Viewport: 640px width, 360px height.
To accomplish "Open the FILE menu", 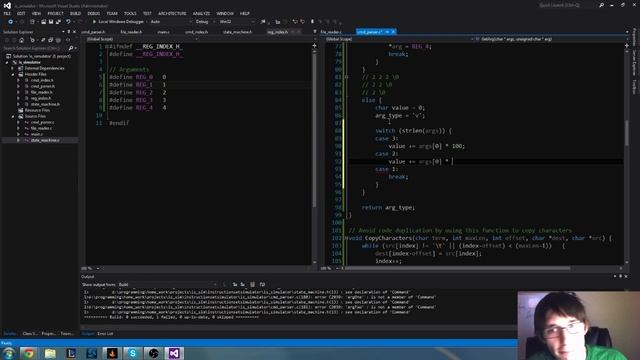I will (x=7, y=13).
